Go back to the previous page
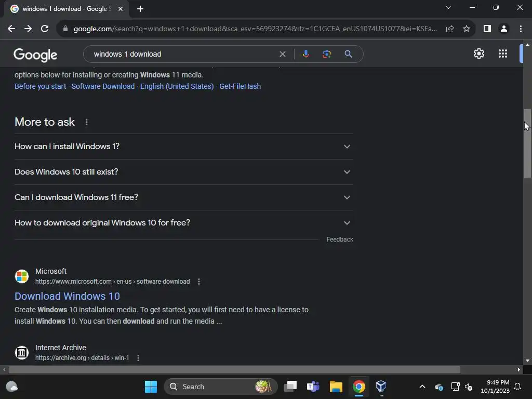This screenshot has width=532, height=399. [11, 29]
